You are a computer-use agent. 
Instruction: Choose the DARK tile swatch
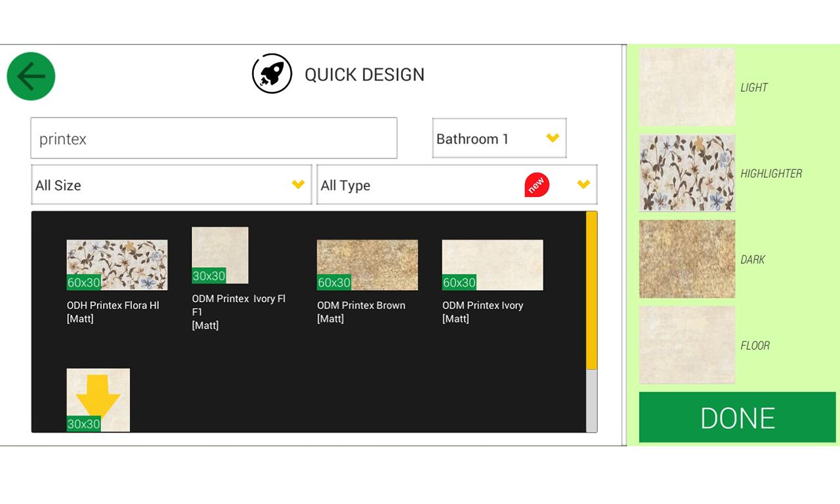pos(687,259)
